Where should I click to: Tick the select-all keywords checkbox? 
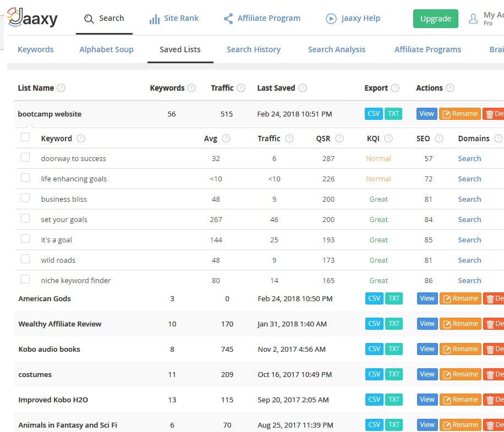point(25,137)
